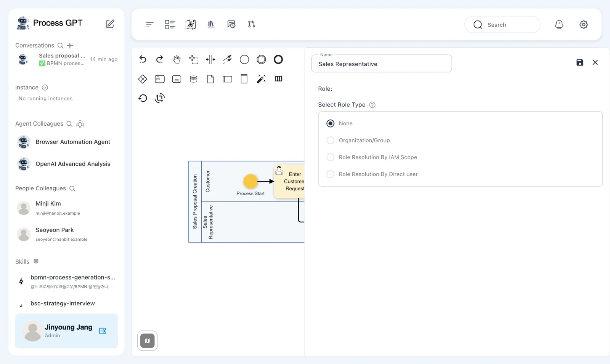Open the settings gear in header
This screenshot has height=364, width=610.
click(584, 24)
